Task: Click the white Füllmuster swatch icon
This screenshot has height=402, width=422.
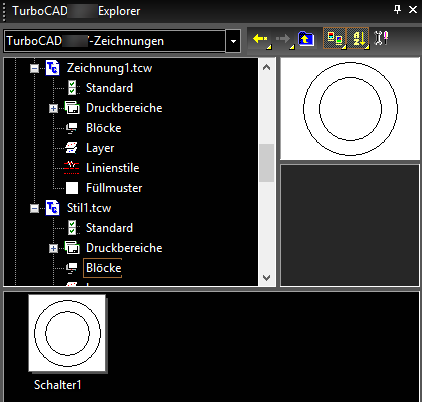Action: point(72,188)
